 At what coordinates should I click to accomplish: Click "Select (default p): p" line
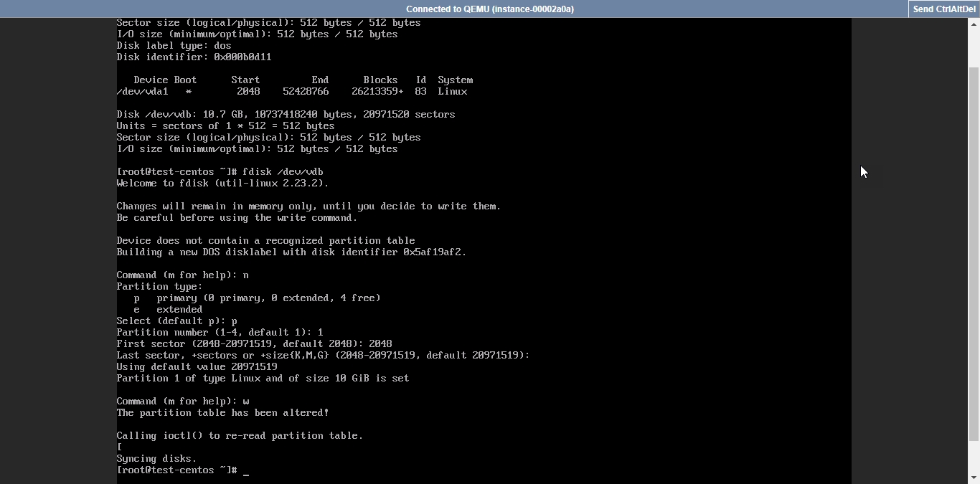[x=176, y=321]
